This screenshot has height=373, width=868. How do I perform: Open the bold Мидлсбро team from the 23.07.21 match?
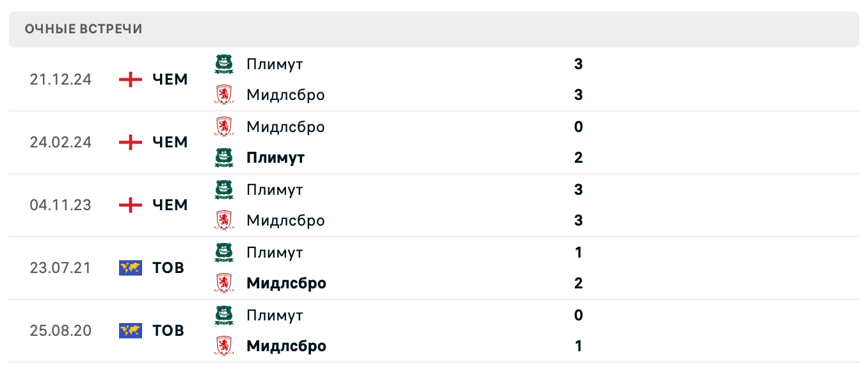tap(286, 283)
